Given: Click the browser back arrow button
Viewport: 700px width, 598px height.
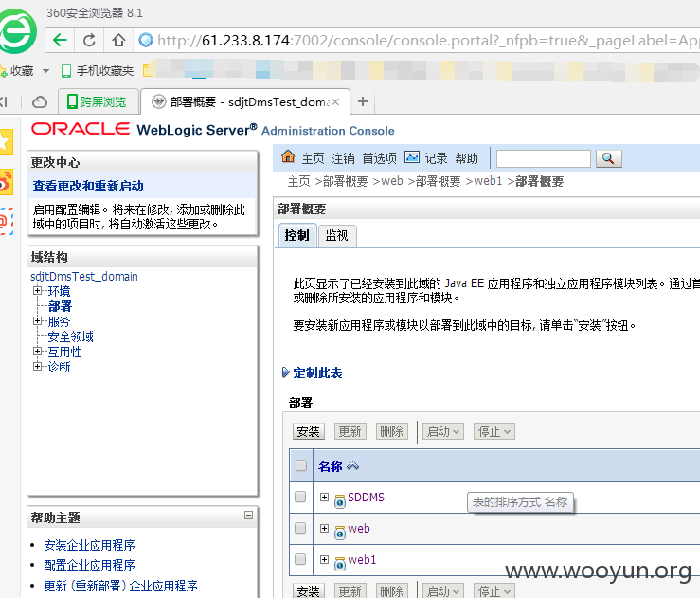Looking at the screenshot, I should pos(61,40).
